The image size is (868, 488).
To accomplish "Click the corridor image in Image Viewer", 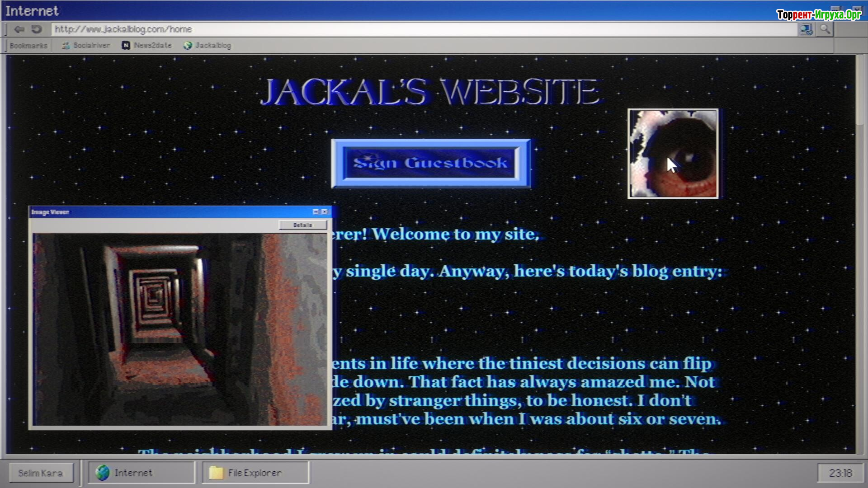I will click(x=179, y=329).
